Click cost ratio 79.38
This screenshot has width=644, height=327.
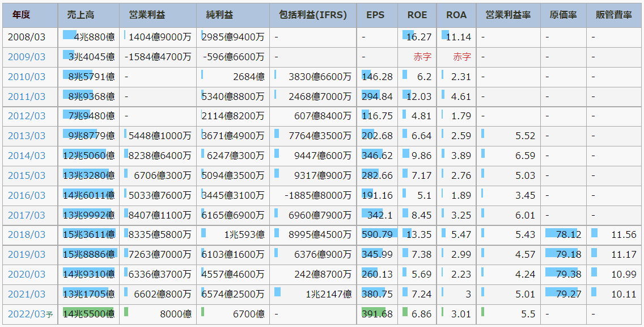click(569, 274)
